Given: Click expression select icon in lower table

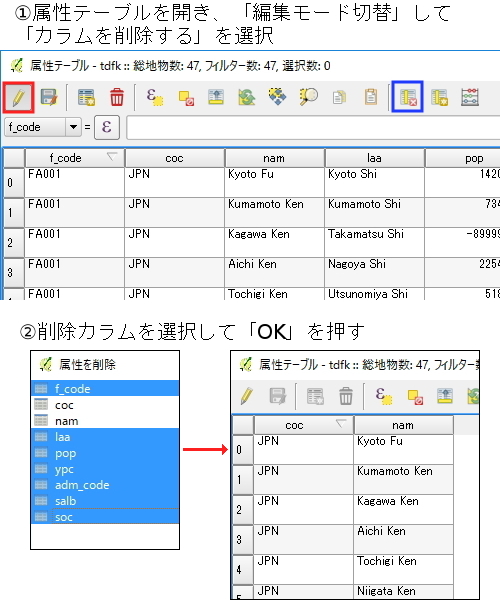Looking at the screenshot, I should click(x=384, y=395).
